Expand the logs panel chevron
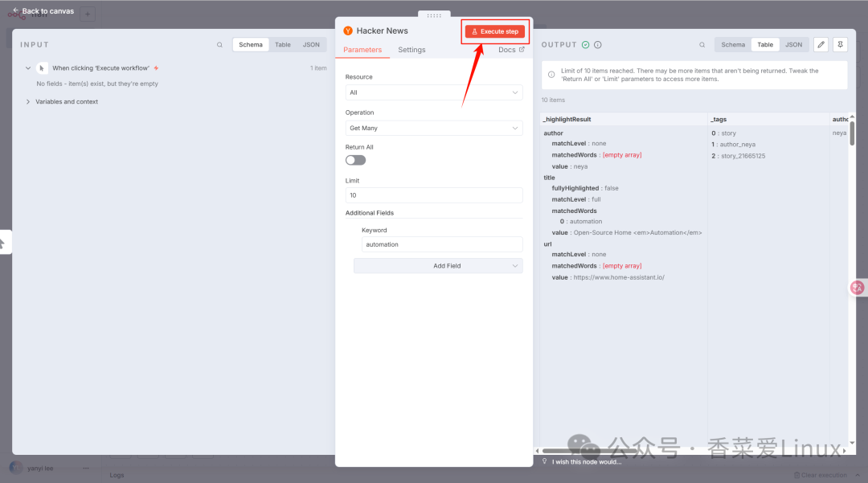Image resolution: width=868 pixels, height=483 pixels. click(x=858, y=475)
